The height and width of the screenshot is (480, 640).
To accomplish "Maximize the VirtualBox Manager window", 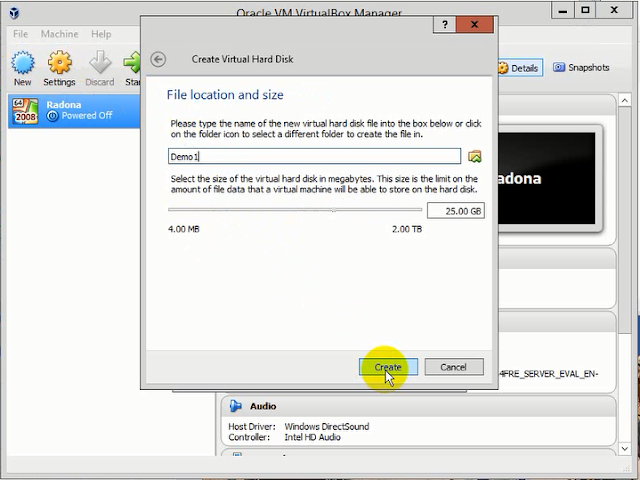I will coord(585,10).
